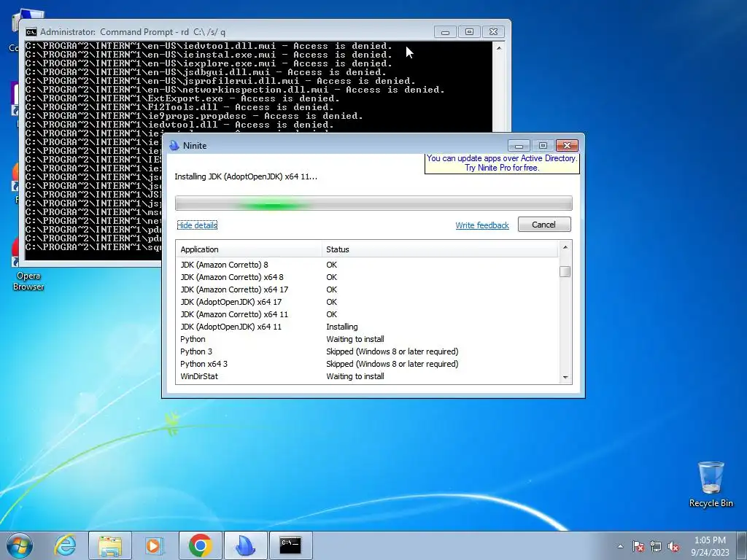Click the Command Prompt title bar icon
The width and height of the screenshot is (747, 560).
31,32
